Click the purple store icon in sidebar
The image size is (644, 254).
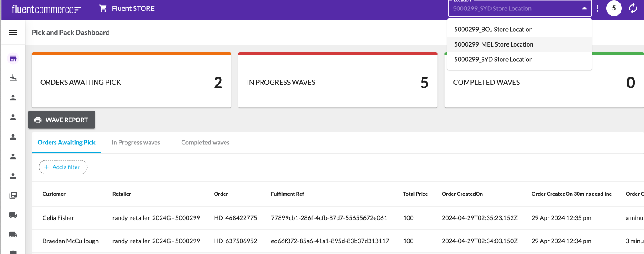13,59
